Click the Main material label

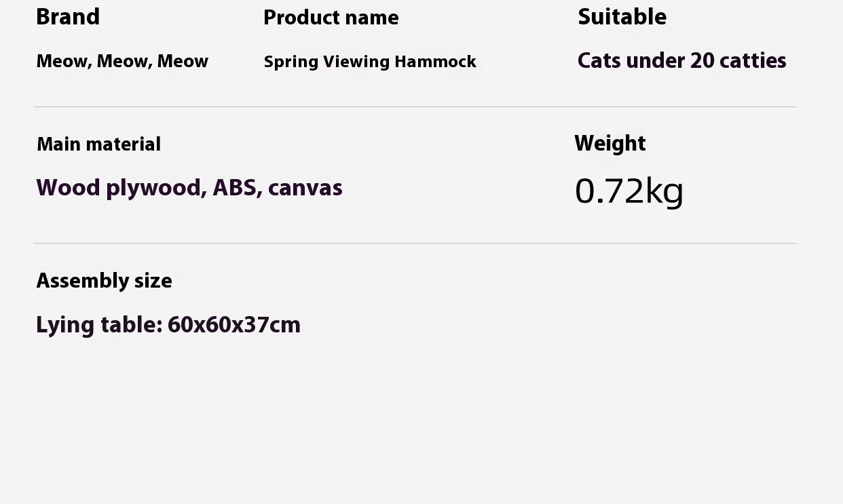pos(98,144)
